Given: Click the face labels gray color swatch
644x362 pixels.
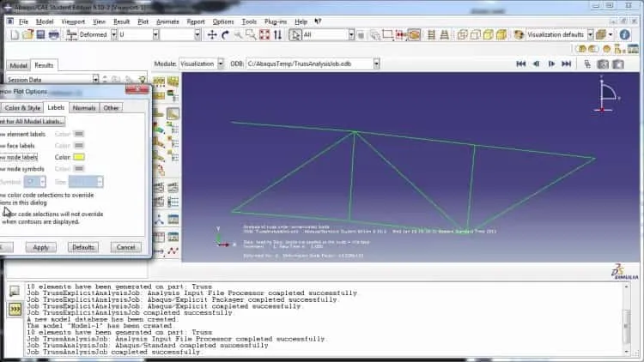Looking at the screenshot, I should pyautogui.click(x=79, y=146).
